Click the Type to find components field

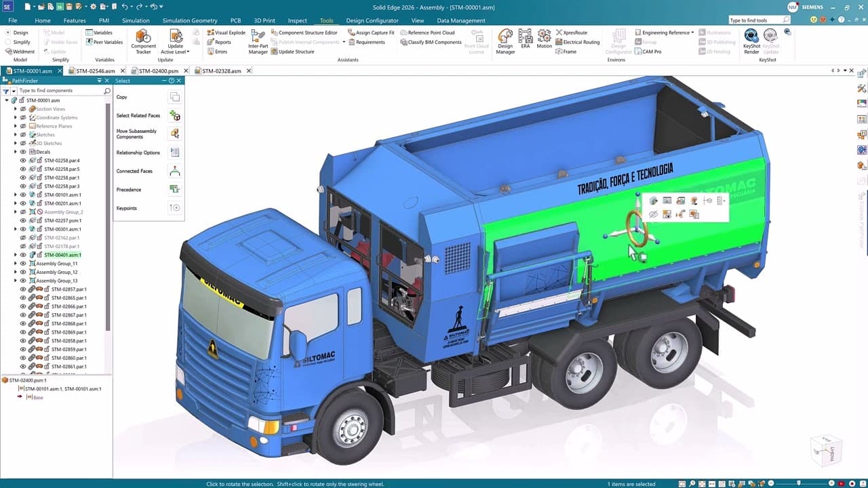(60, 91)
